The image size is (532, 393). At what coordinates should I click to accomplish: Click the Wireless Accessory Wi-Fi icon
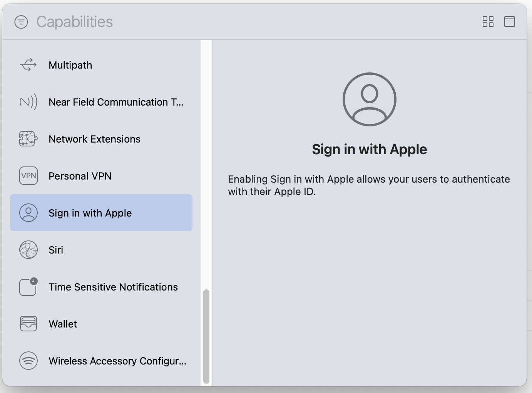point(28,361)
